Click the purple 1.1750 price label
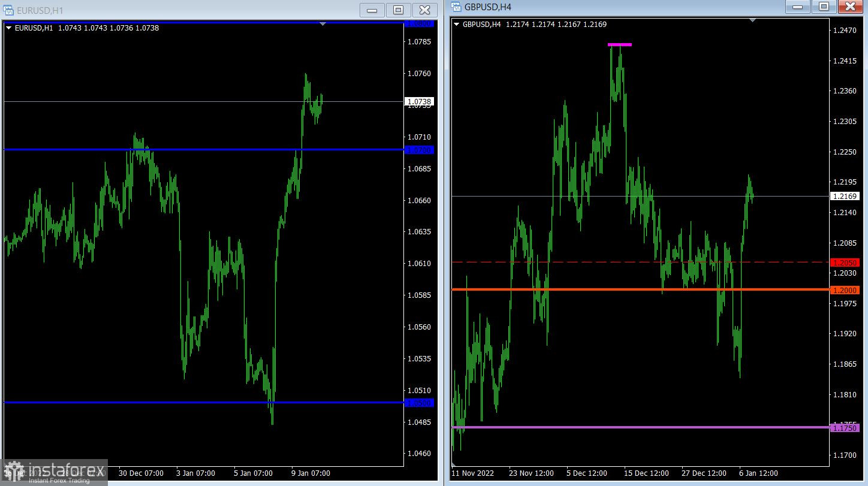Image resolution: width=868 pixels, height=486 pixels. (845, 428)
